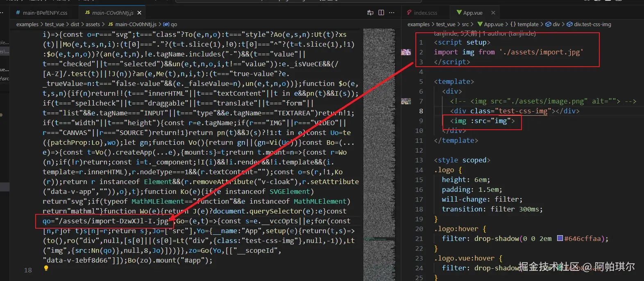This screenshot has height=281, width=644.
Task: Click 'Bo(zo).mount("#app");' code
Action: (x=170, y=260)
